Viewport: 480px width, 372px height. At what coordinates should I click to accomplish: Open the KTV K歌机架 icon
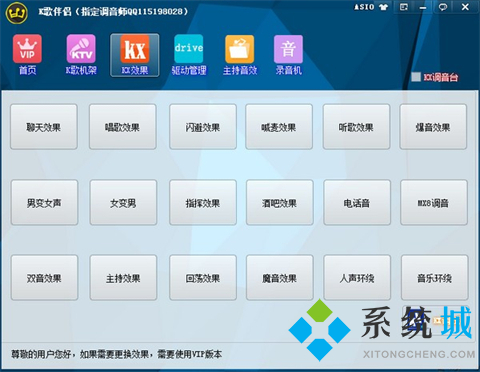pyautogui.click(x=81, y=55)
